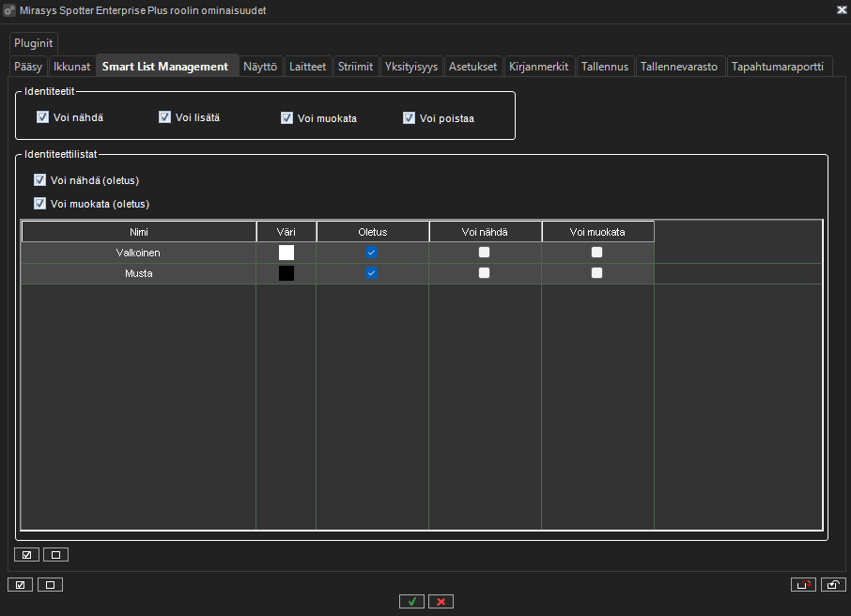The image size is (851, 616).
Task: Click the red X cancel button
Action: (441, 602)
